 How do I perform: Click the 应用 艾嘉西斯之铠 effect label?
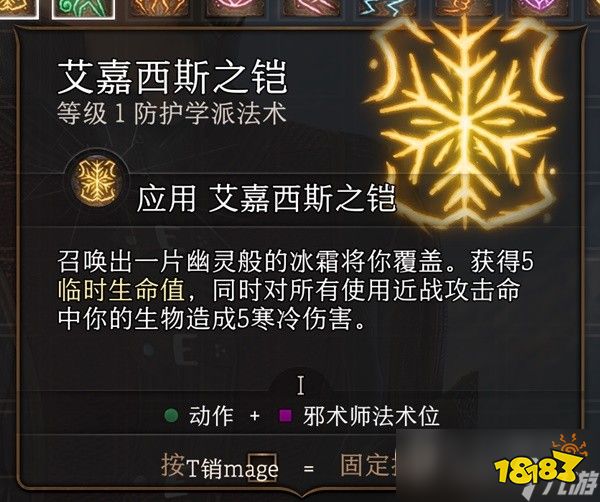[x=266, y=198]
